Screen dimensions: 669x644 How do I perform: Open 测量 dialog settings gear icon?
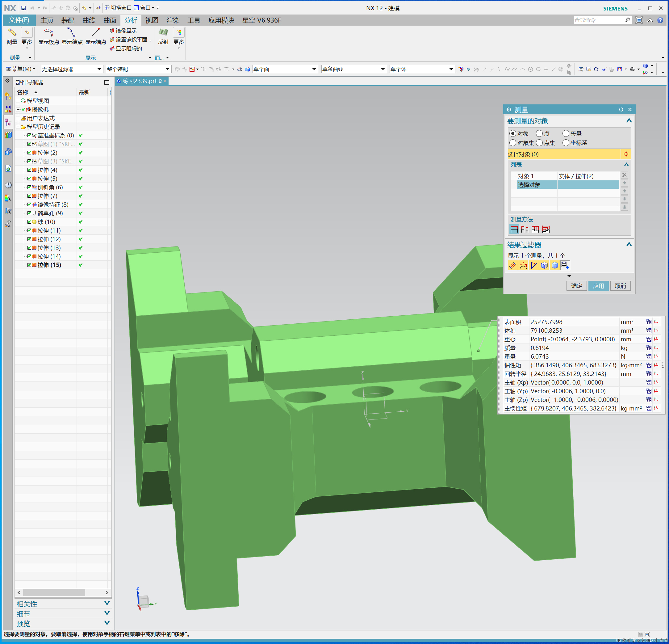pos(509,110)
